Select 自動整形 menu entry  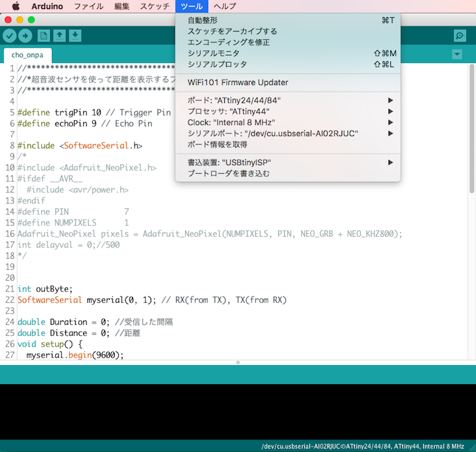288,20
